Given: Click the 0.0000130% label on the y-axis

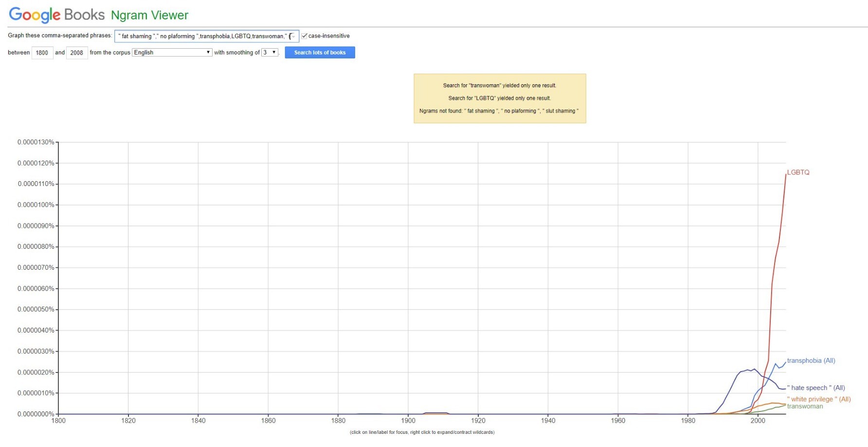Looking at the screenshot, I should [x=36, y=142].
